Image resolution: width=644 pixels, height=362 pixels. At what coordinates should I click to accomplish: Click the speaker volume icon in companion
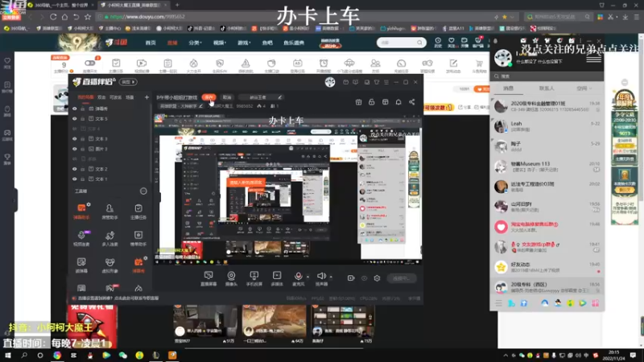click(x=321, y=276)
